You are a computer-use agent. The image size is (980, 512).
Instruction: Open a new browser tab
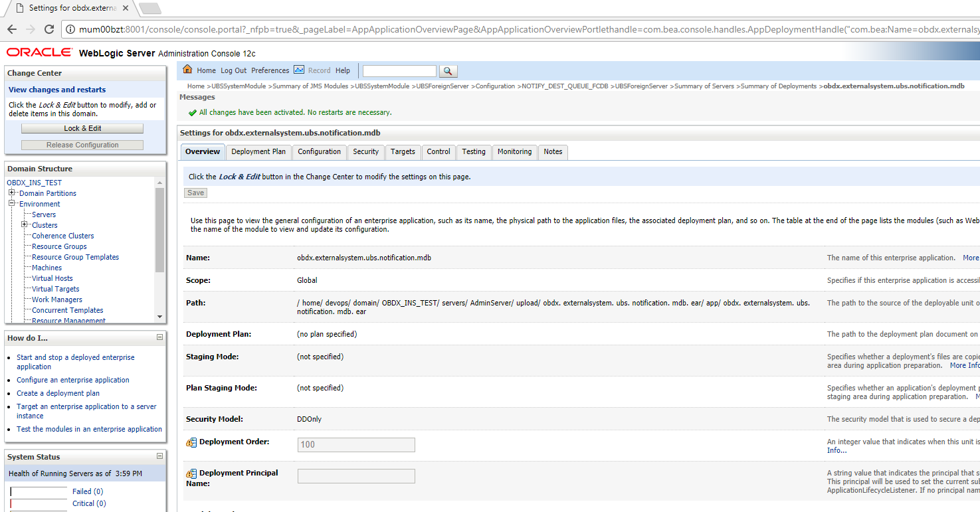point(150,8)
